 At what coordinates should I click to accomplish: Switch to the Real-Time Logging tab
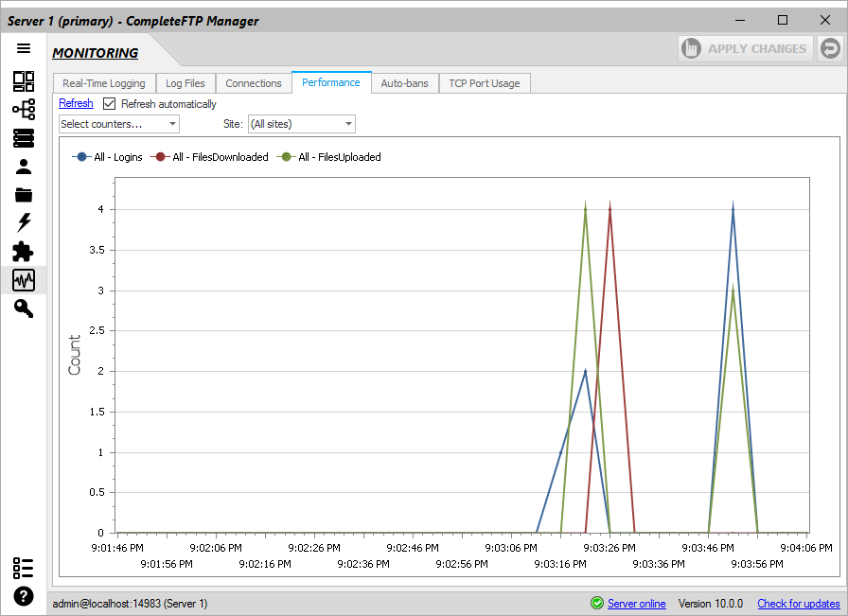(x=104, y=83)
